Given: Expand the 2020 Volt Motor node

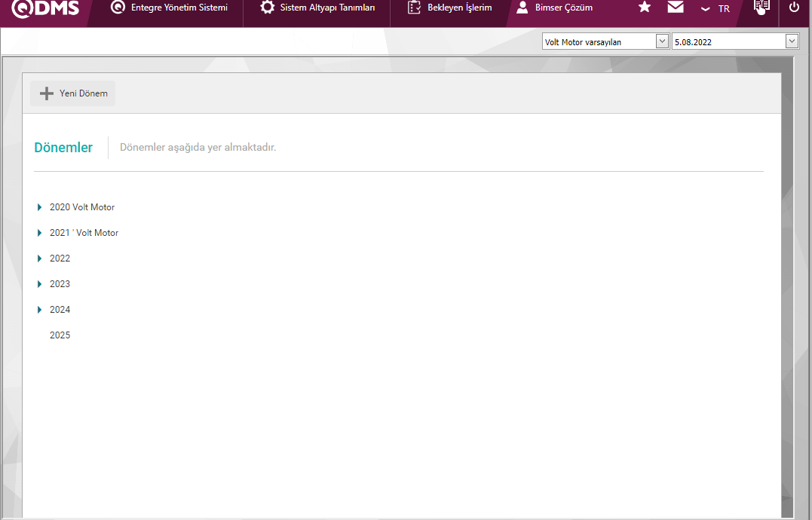Looking at the screenshot, I should 39,207.
